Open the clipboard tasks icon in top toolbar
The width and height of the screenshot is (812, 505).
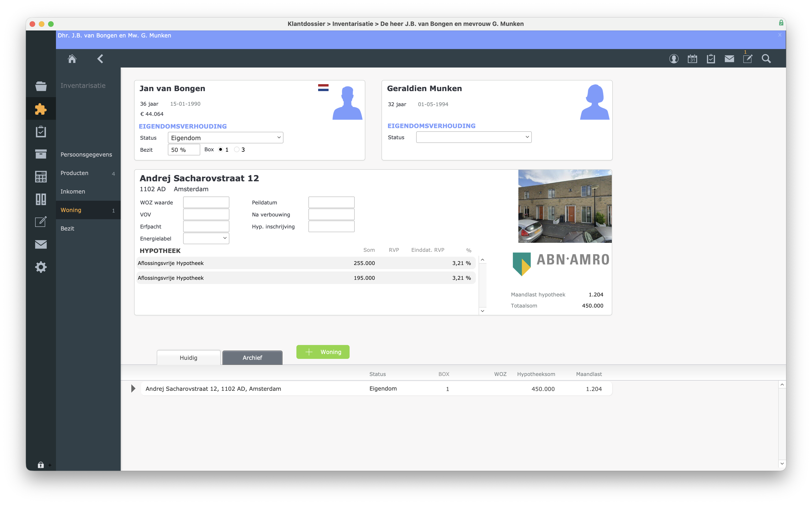pos(711,59)
